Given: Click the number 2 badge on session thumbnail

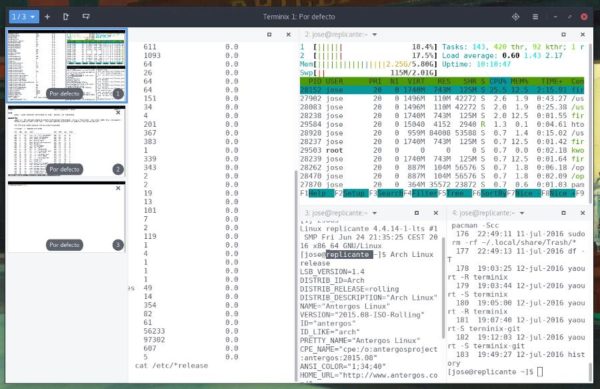Looking at the screenshot, I should (x=118, y=169).
